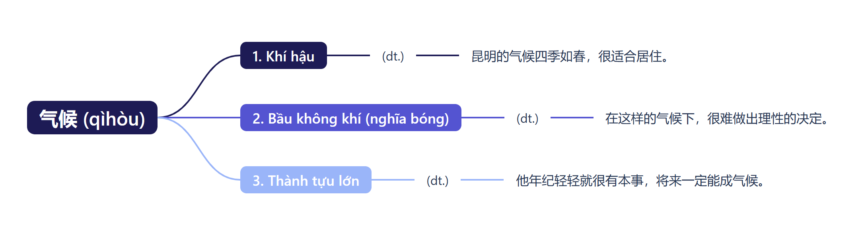868x230 pixels.
Task: Click the line between (dt.) and the 他年纪 sentence
Action: coord(482,180)
